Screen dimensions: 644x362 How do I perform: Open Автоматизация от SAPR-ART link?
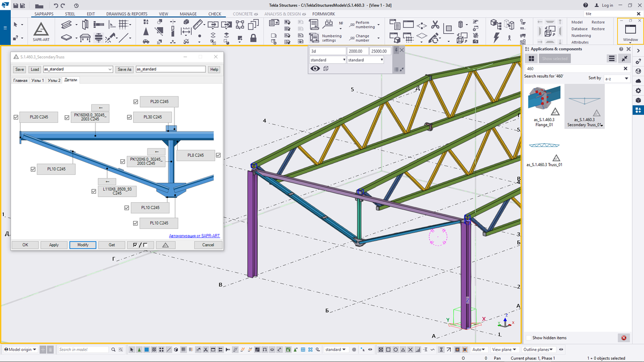pyautogui.click(x=194, y=235)
